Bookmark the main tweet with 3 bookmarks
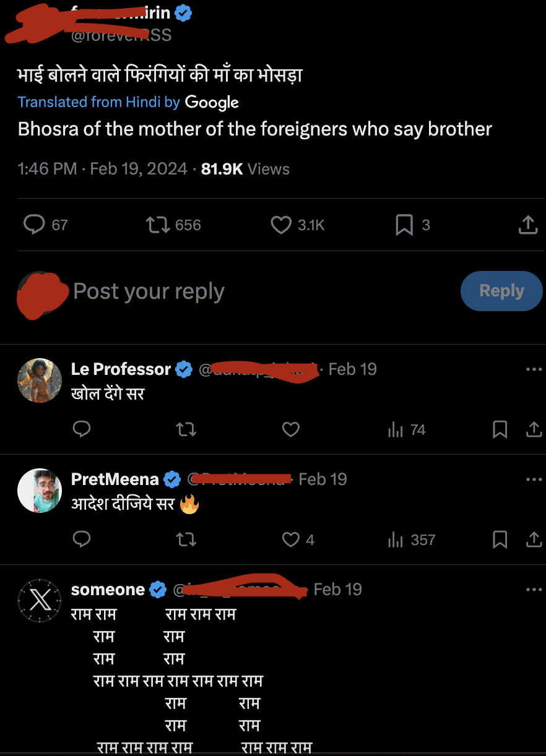Viewport: 546px width, 756px height. pyautogui.click(x=404, y=225)
